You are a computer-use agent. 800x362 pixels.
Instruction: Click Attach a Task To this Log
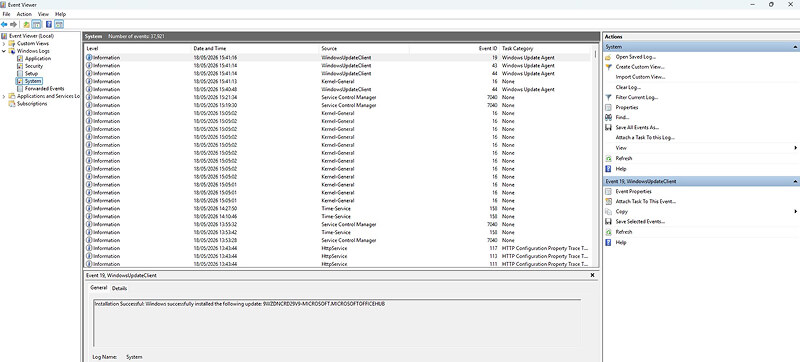(645, 138)
